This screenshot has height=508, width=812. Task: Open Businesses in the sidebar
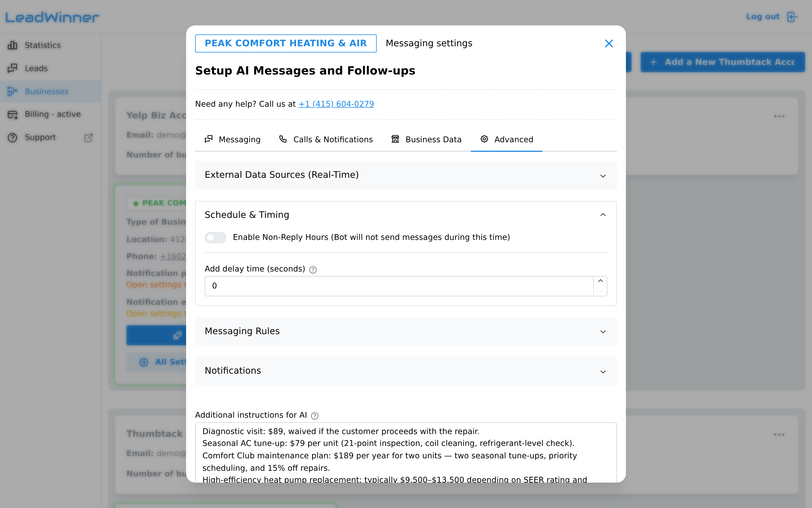[x=50, y=91]
